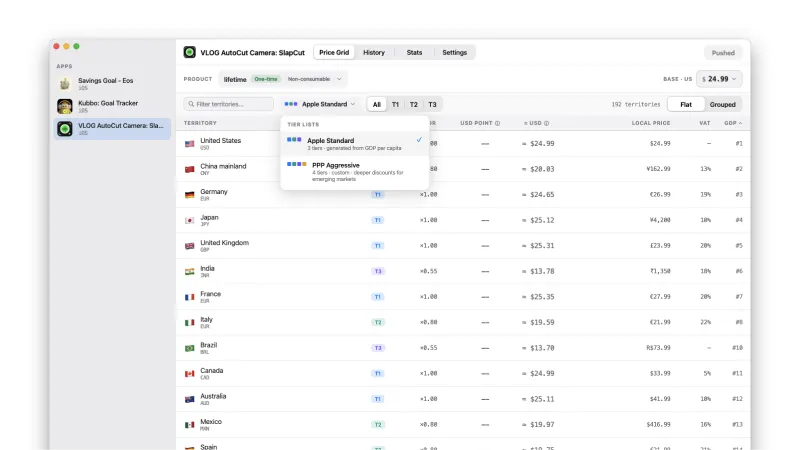Open the History tab
The height and width of the screenshot is (450, 800).
click(x=374, y=53)
